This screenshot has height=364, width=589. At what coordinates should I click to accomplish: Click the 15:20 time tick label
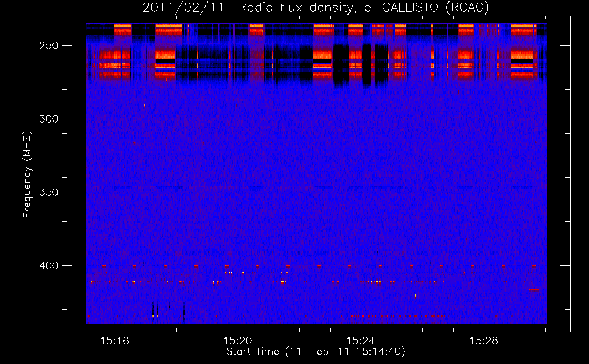[238, 341]
